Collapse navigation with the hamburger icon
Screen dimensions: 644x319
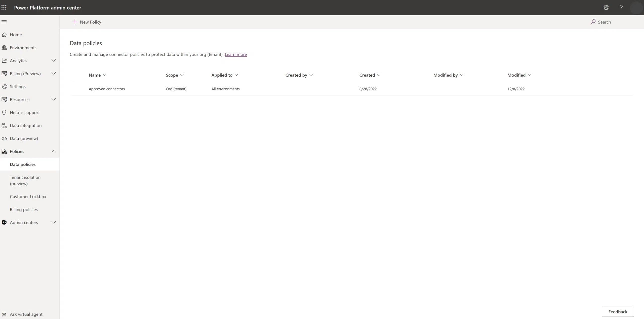[x=4, y=22]
